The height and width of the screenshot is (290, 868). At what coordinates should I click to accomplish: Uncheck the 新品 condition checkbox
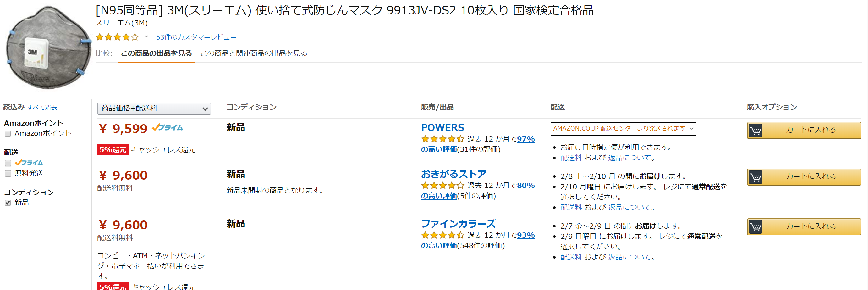pyautogui.click(x=8, y=203)
